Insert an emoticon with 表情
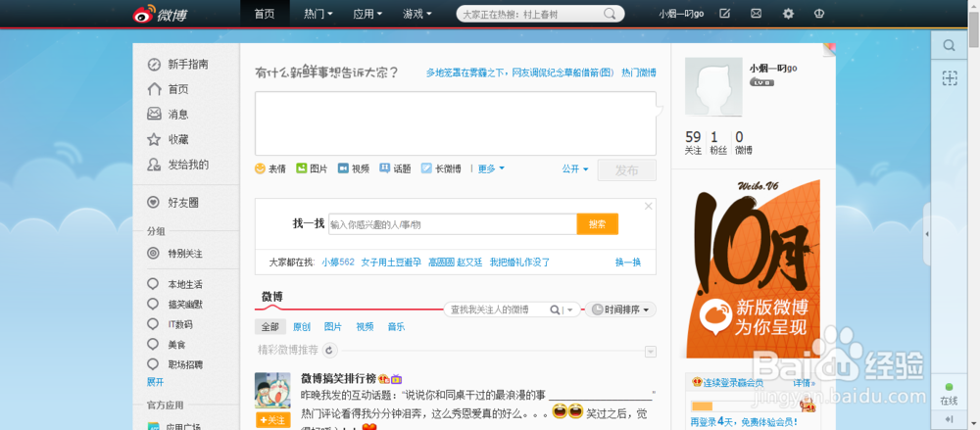Screen dimensions: 980x430 tap(270, 168)
